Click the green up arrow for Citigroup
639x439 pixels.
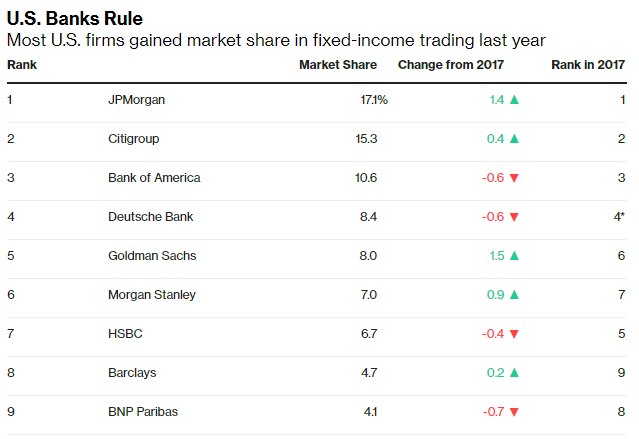[514, 139]
